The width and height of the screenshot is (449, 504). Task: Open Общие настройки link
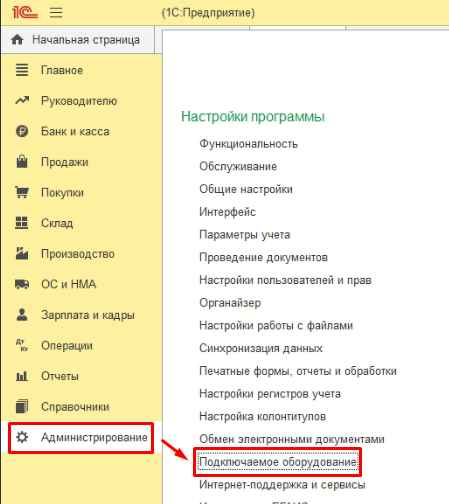(246, 189)
